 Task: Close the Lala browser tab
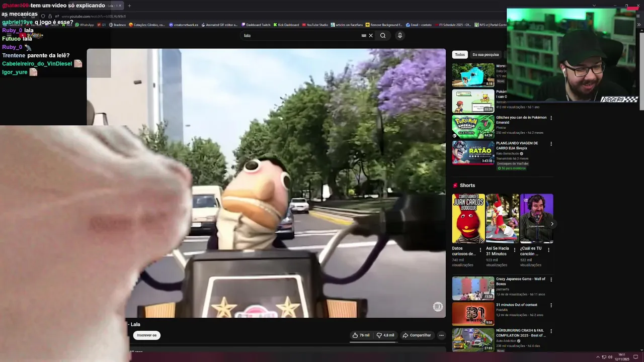coord(120,6)
